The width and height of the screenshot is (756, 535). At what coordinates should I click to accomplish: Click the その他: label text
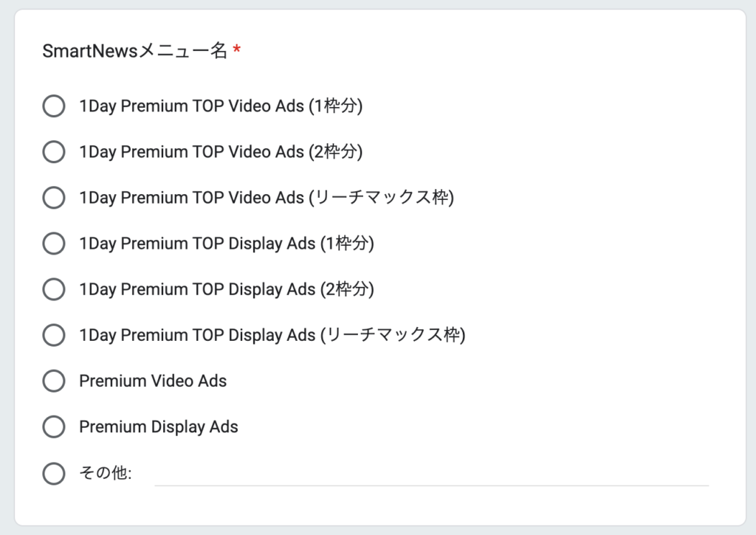click(x=105, y=473)
